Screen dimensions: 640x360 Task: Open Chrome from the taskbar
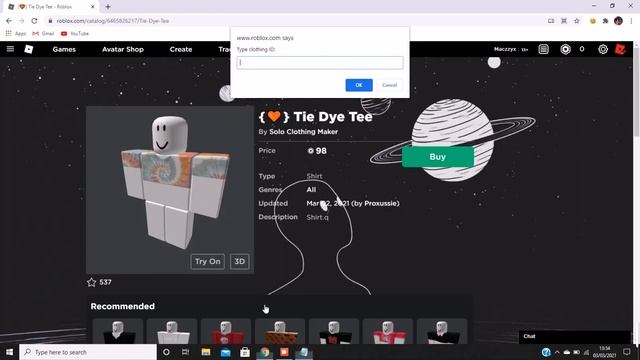[264, 352]
